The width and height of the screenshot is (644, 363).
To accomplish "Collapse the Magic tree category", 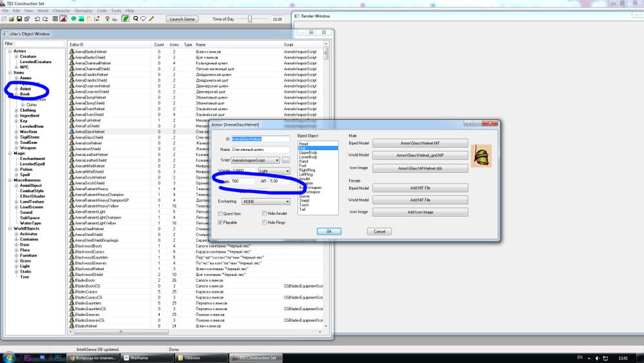I will (x=10, y=153).
